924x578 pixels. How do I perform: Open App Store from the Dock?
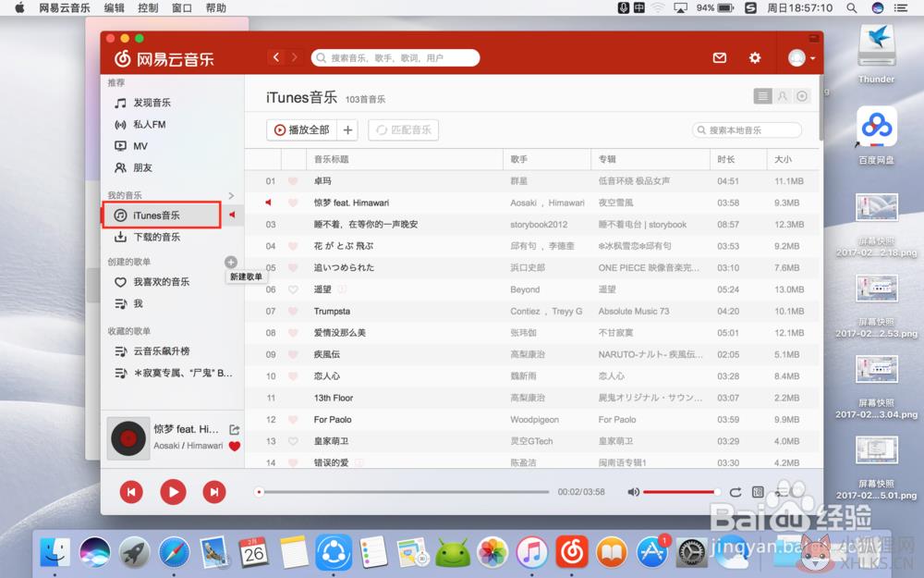(652, 553)
